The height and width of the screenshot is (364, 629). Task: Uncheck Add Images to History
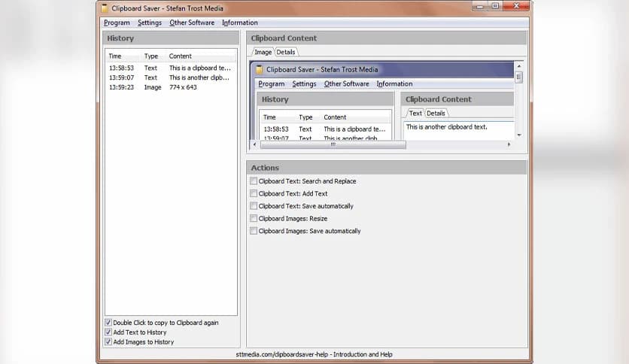108,341
